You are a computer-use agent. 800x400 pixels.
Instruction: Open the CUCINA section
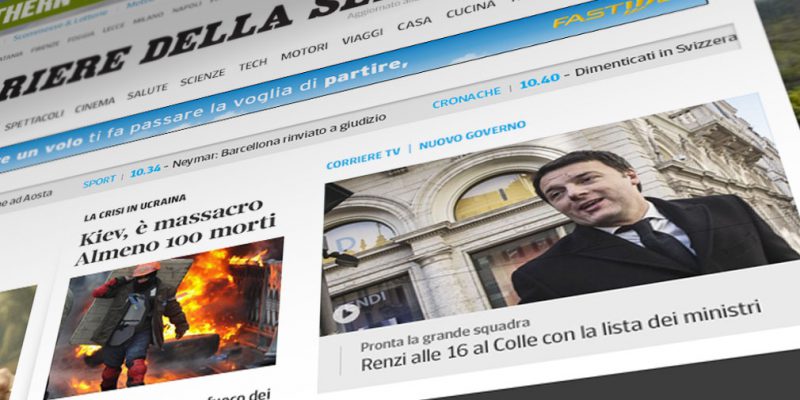pos(470,9)
